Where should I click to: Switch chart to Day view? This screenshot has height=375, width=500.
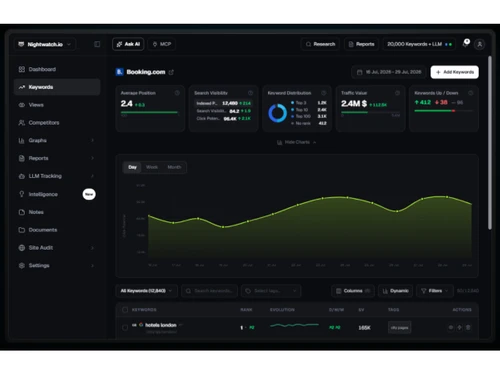click(132, 167)
